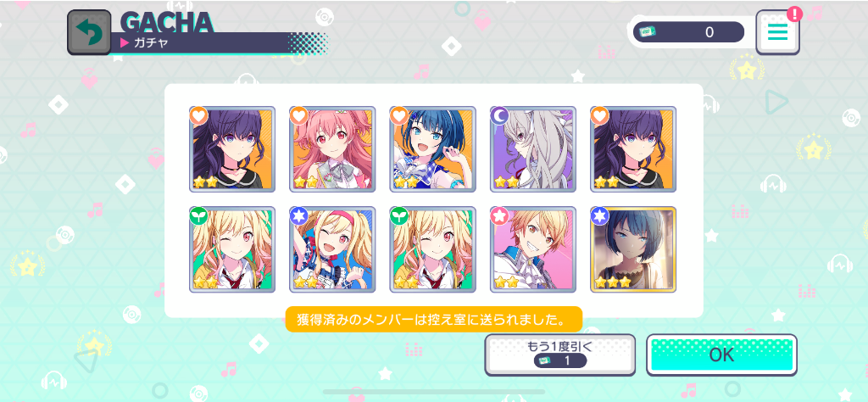Tap the pink-haired girl two-star card

pos(332,149)
